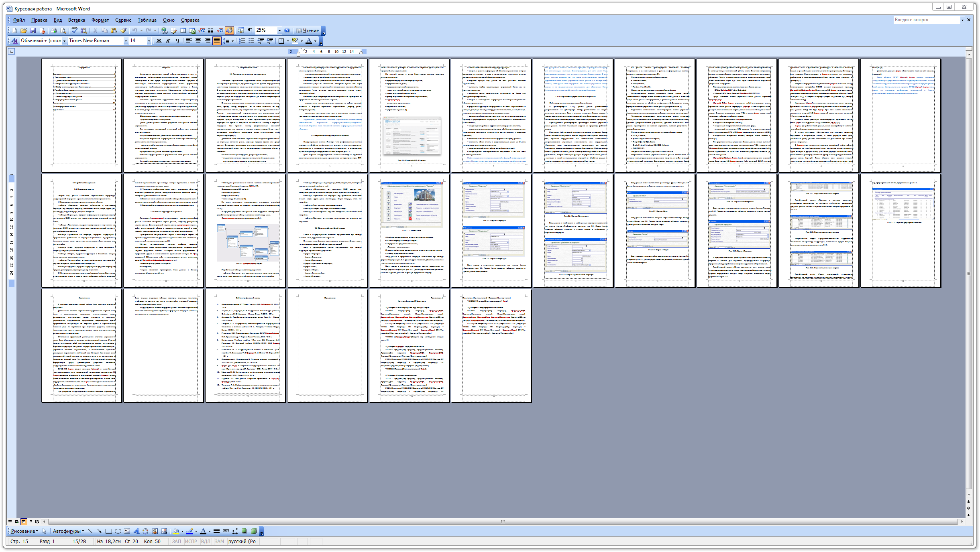Click the Insert Diagram icon
980x552 pixels.
[145, 531]
